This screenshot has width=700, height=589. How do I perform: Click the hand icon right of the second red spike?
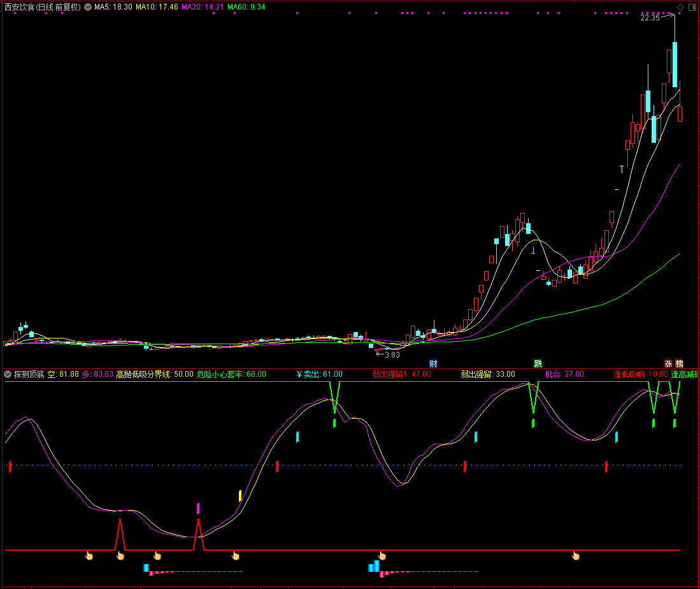(x=236, y=555)
